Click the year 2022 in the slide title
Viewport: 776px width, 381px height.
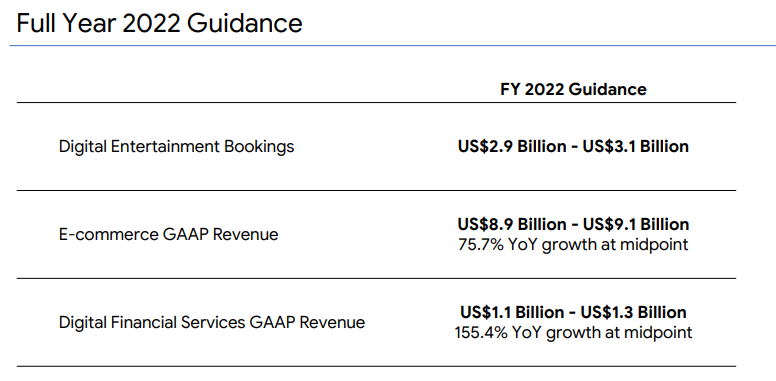coord(151,24)
